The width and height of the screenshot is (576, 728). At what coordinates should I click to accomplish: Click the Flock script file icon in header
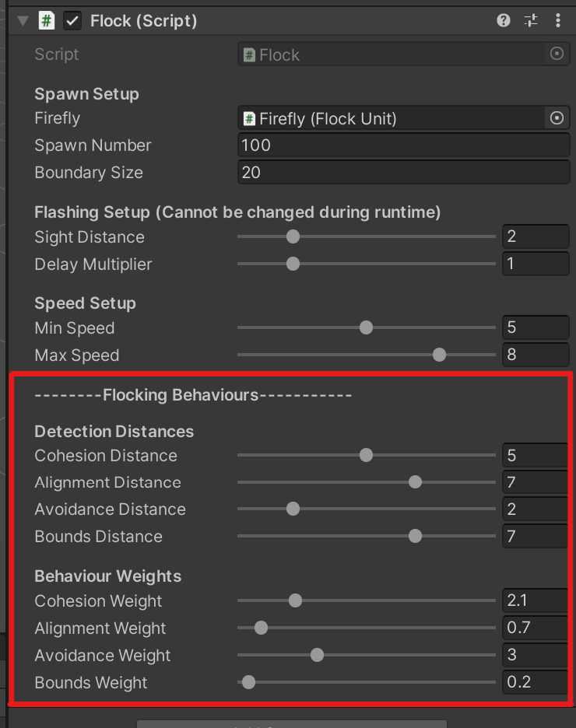tap(47, 21)
